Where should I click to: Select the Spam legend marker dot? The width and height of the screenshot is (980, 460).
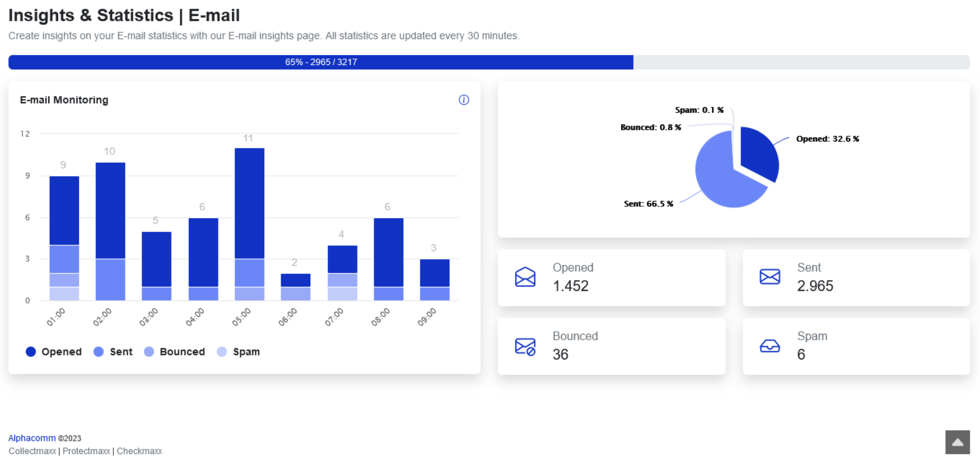222,352
